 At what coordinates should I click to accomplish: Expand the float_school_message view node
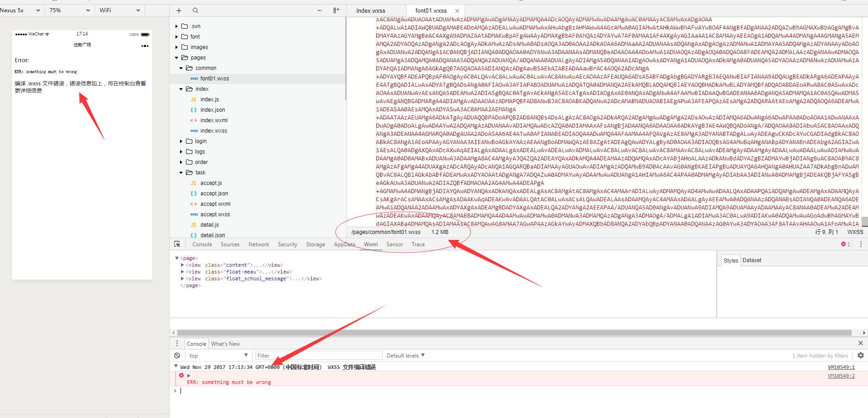(182, 279)
